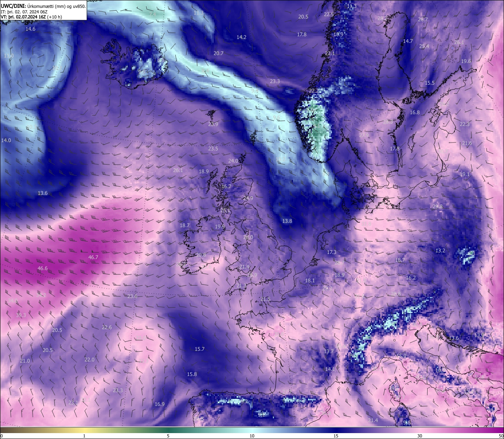This screenshot has height=439, width=504.
Task: Click the 29.8 value over Poland
Action: point(437,206)
